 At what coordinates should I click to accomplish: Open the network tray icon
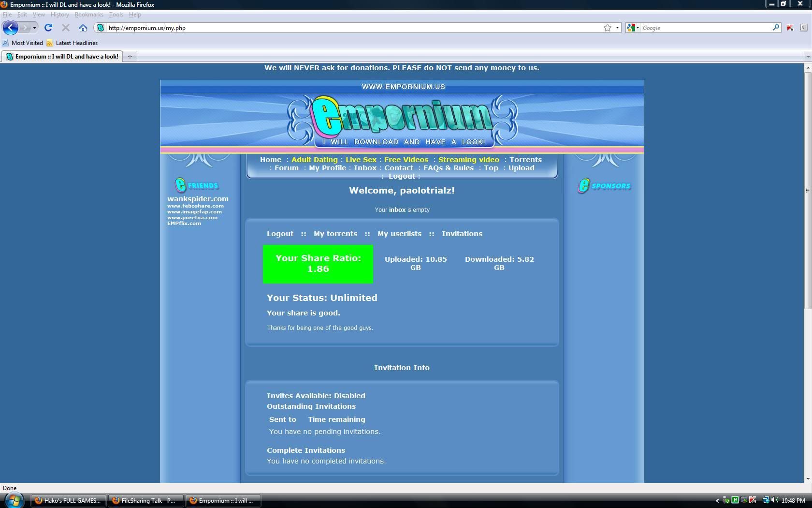(x=766, y=500)
